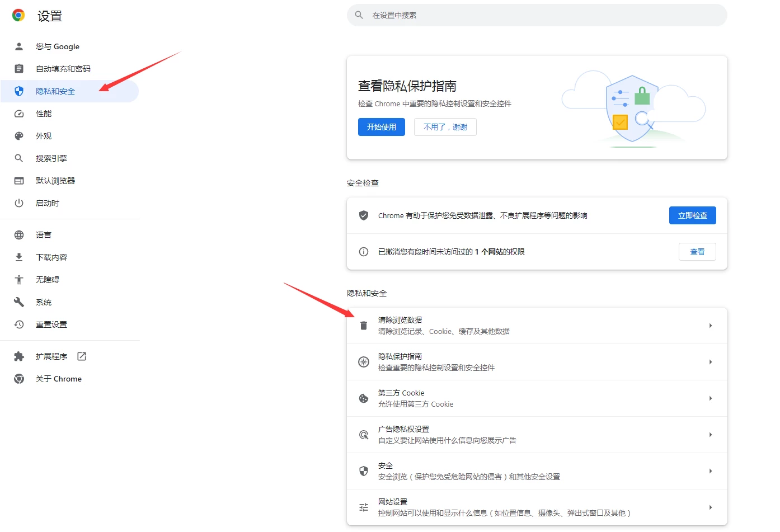Screen dimensions: 780x532
Task: Focus the 在设置中搜索 search field
Action: 537,15
